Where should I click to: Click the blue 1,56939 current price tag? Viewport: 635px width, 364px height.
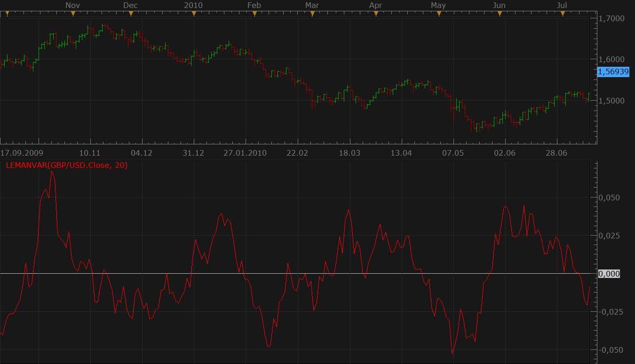[x=613, y=71]
